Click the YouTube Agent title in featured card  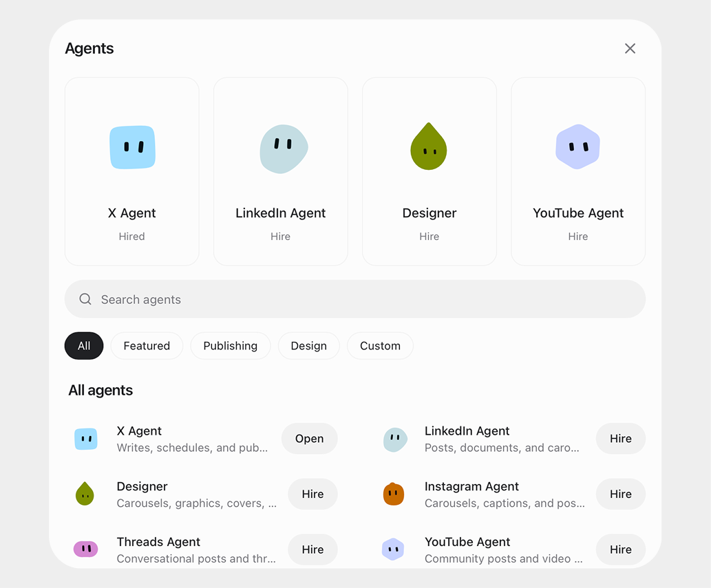(578, 213)
